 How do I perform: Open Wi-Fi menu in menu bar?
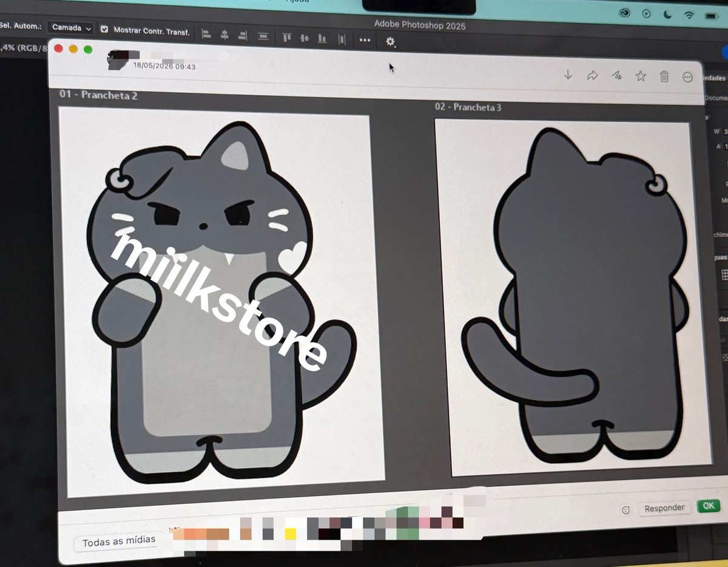click(689, 15)
